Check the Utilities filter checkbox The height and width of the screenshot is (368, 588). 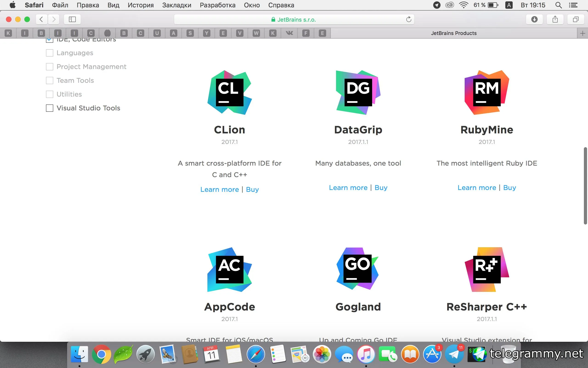tap(50, 94)
